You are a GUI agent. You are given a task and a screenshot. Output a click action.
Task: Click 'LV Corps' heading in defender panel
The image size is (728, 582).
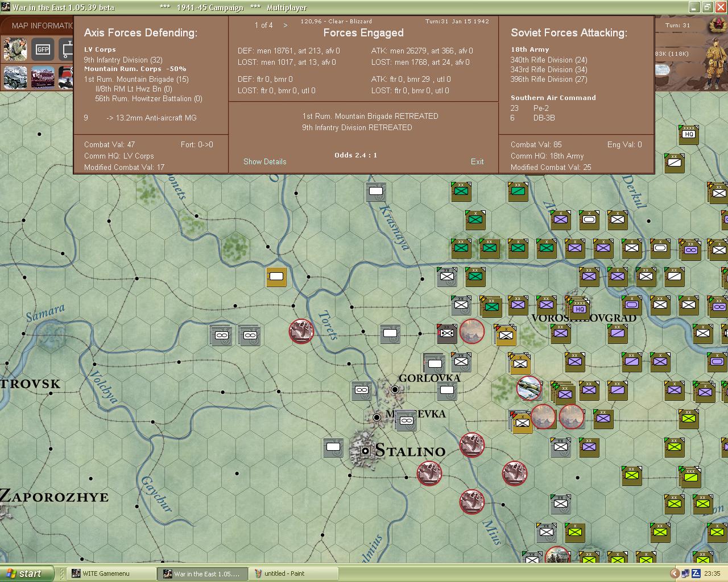(100, 50)
